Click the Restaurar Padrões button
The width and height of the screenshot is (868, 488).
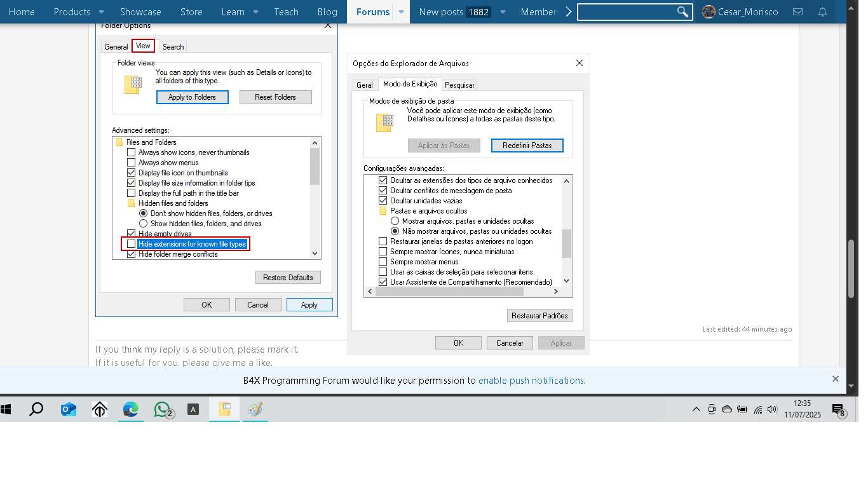pyautogui.click(x=540, y=316)
